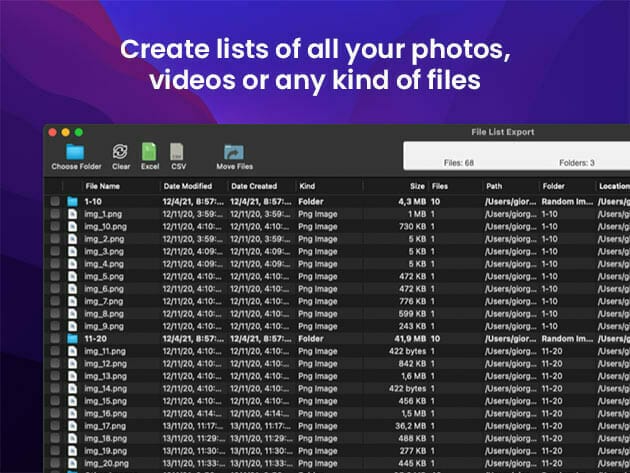
Task: Click the img_1.png file icon
Action: [72, 214]
